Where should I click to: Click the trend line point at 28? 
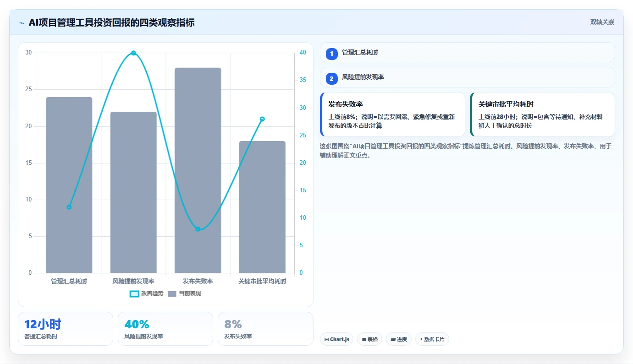(x=262, y=119)
